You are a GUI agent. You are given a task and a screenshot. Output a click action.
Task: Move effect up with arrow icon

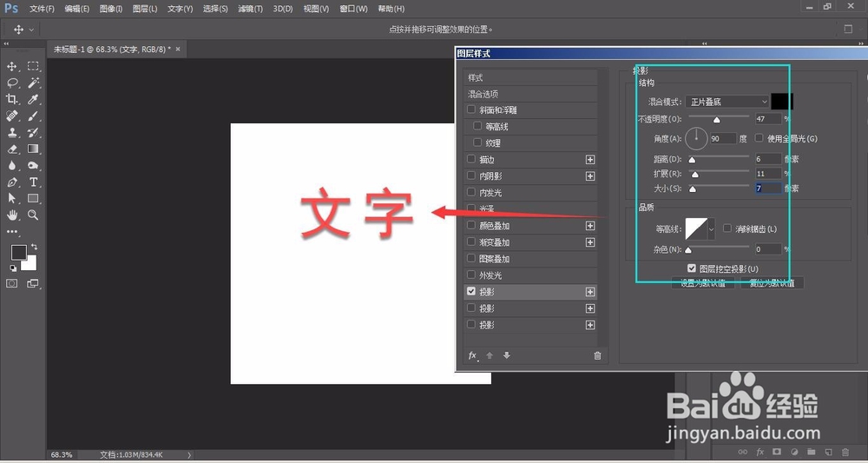[490, 355]
